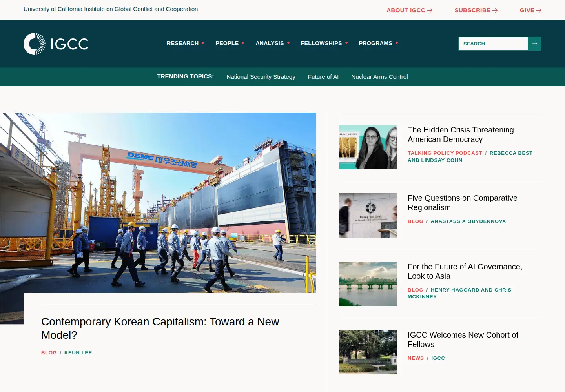Open Comparative Regionalism article thumbnail
Image resolution: width=565 pixels, height=392 pixels.
pyautogui.click(x=368, y=216)
